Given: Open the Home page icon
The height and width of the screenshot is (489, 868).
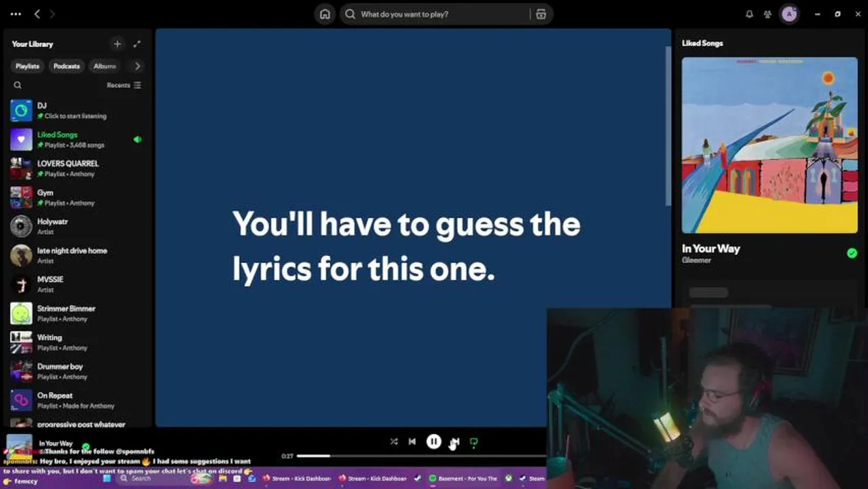Looking at the screenshot, I should (325, 14).
